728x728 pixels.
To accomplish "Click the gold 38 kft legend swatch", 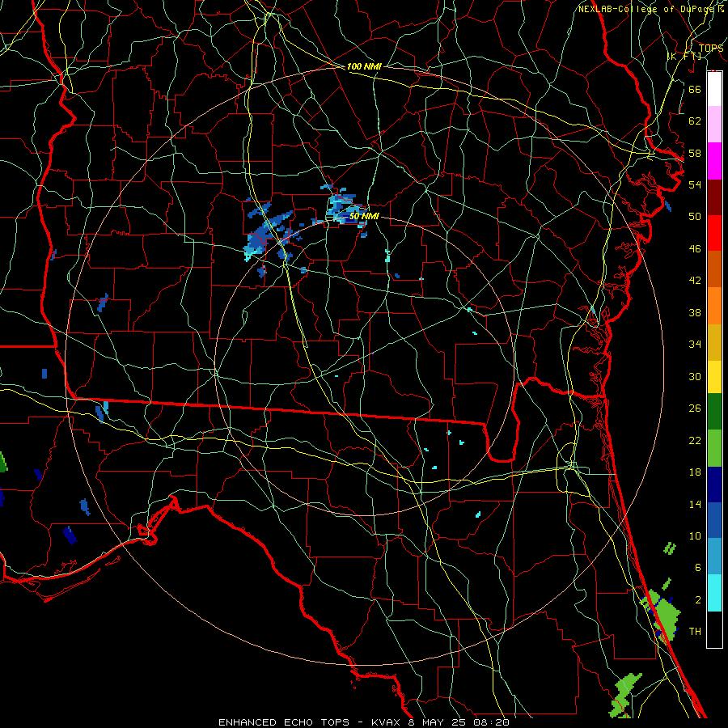I will click(714, 342).
